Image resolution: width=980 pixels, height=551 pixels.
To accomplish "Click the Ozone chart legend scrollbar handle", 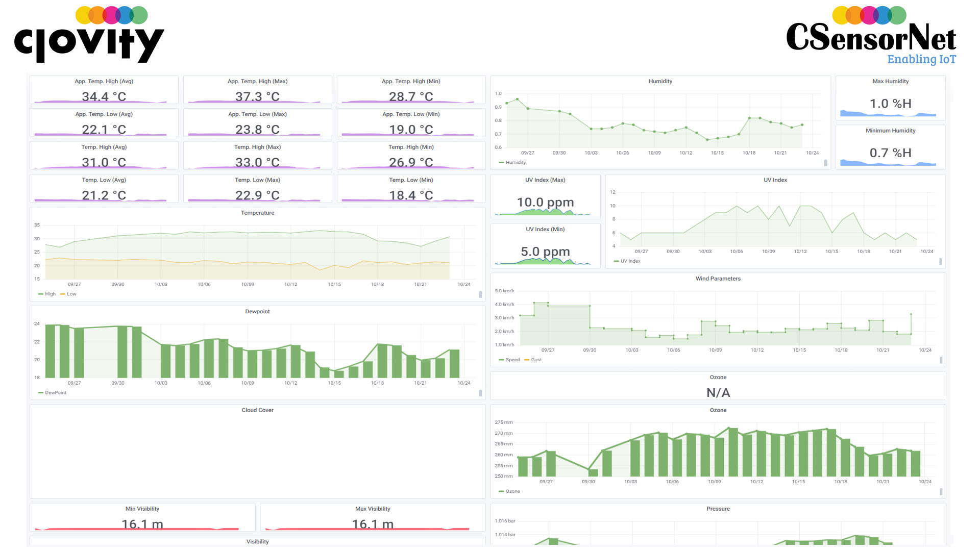I will (x=941, y=492).
